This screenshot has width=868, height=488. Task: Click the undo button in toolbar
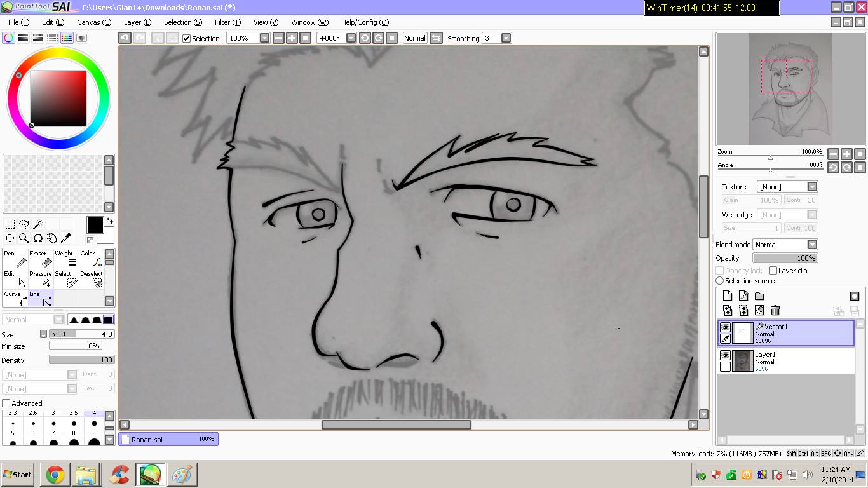[x=125, y=38]
